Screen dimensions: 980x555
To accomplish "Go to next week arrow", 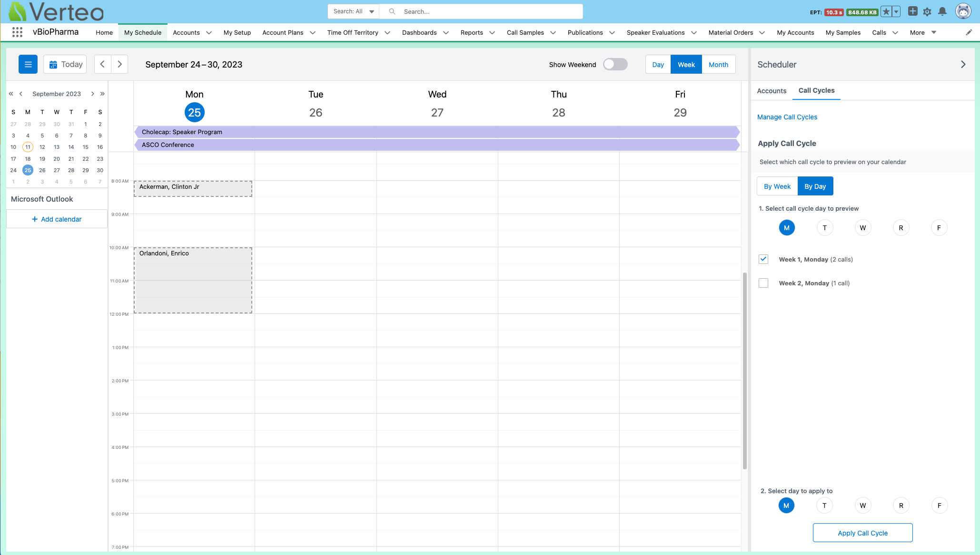I will [x=119, y=64].
